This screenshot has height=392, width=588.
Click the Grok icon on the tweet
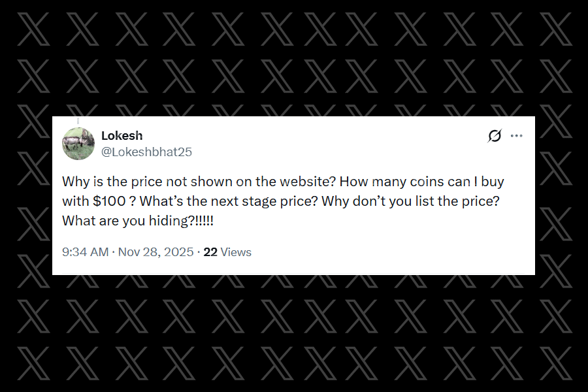(x=495, y=135)
